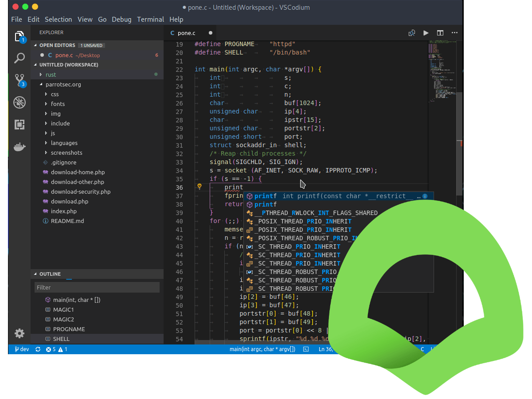Click the dev branch indicator in status bar
Image resolution: width=532 pixels, height=399 pixels.
pyautogui.click(x=22, y=349)
